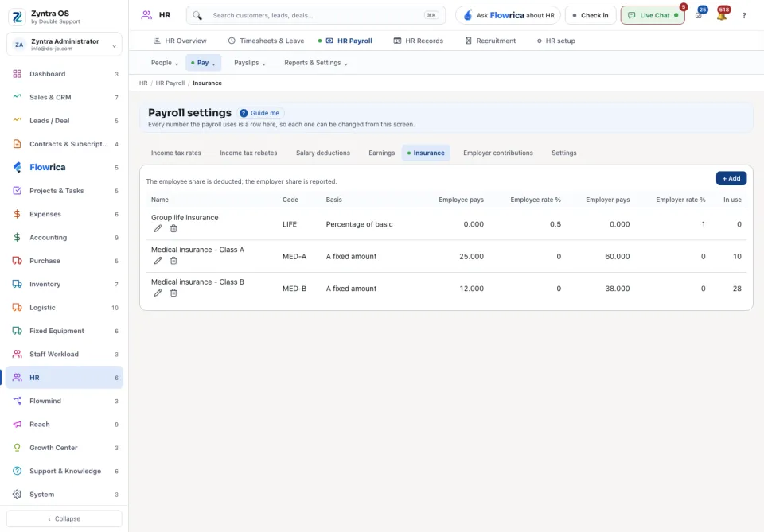The height and width of the screenshot is (532, 764).
Task: Open Income tax rates tab
Action: (x=176, y=153)
